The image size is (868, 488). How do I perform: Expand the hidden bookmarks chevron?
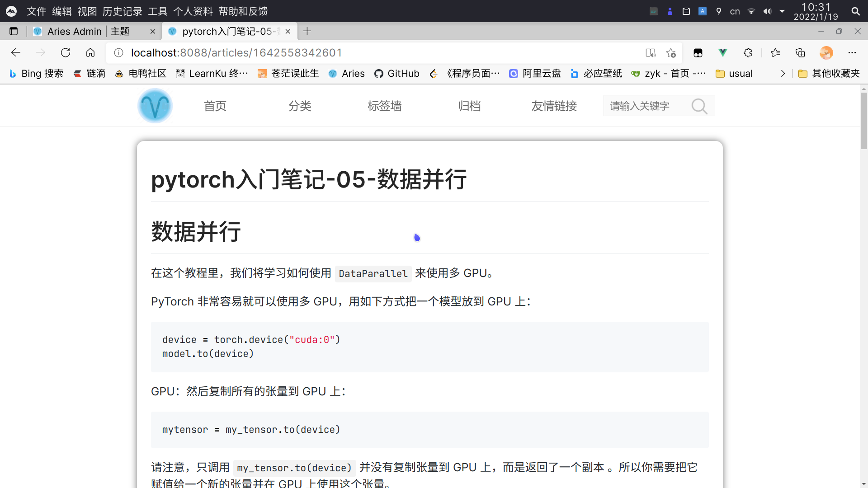[783, 74]
